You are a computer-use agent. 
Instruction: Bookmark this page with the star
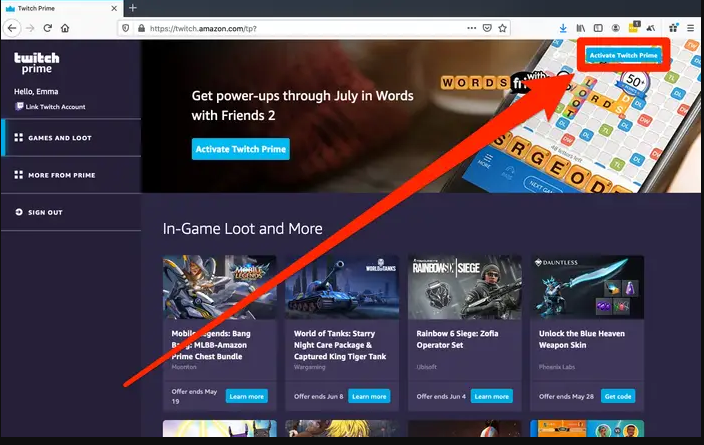(x=502, y=28)
